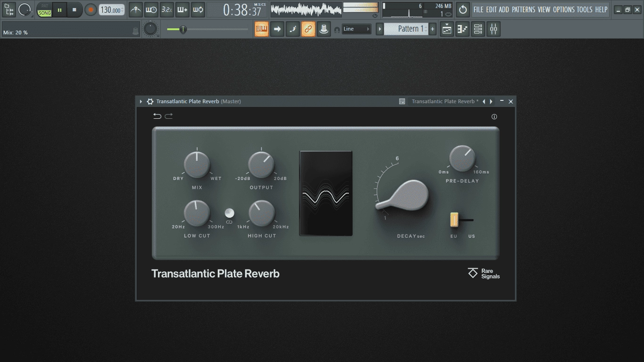644x362 pixels.
Task: Open the pattern/playlist picker icon
Action: tap(9, 9)
